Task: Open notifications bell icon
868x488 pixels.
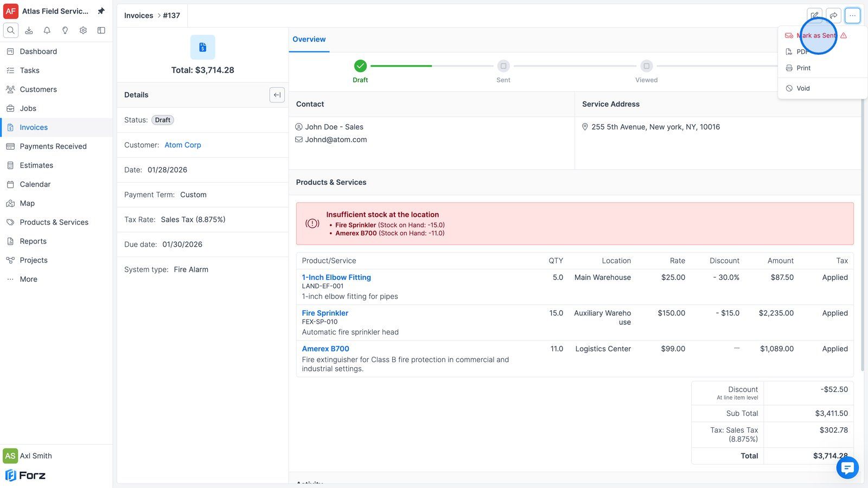Action: (47, 30)
